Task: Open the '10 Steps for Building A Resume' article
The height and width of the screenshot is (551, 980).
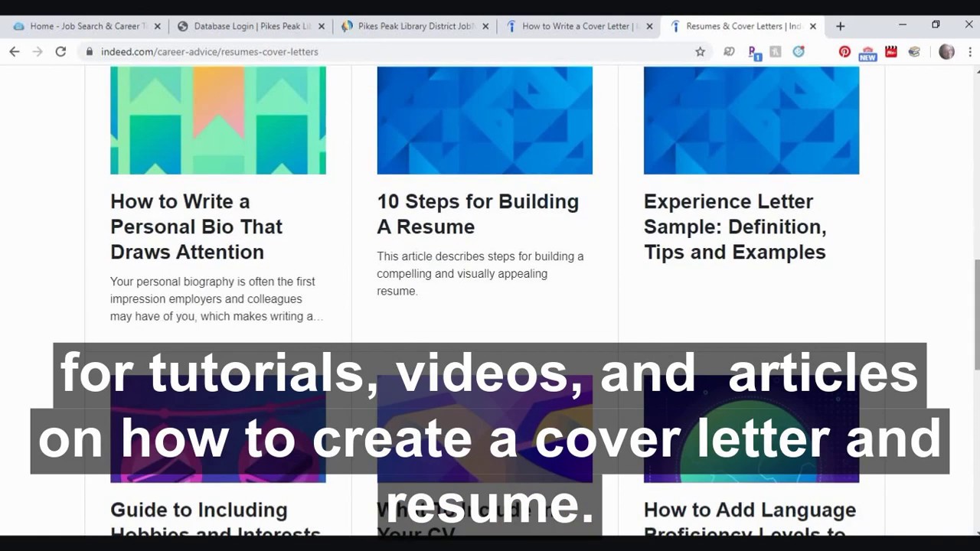Action: (x=478, y=214)
